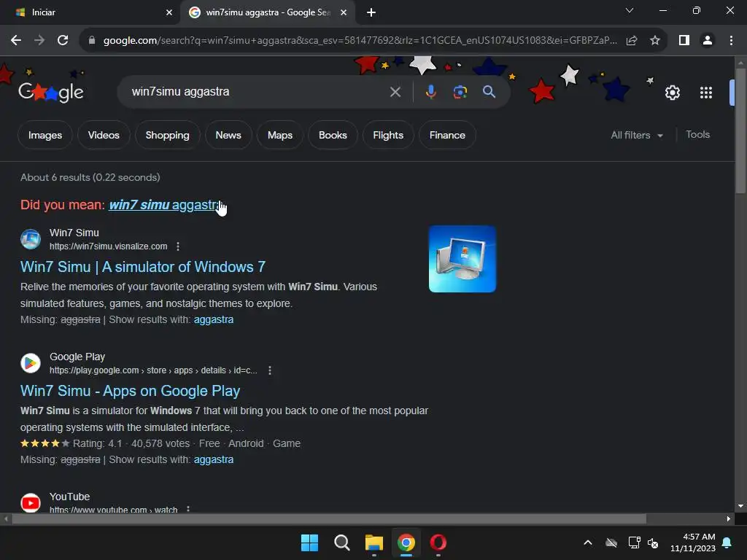Click the YouTube result favicon
747x560 pixels.
tap(31, 502)
